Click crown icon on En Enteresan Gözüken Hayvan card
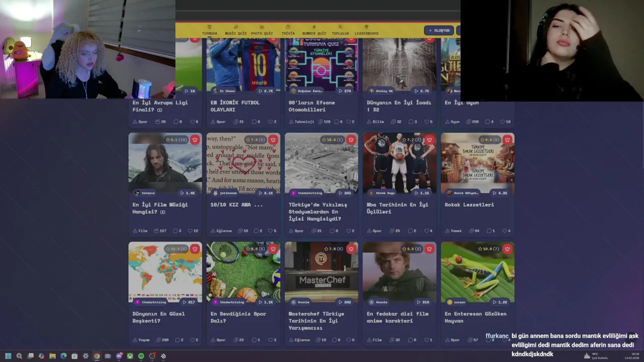Screen dimensions: 644x362 pyautogui.click(x=507, y=249)
